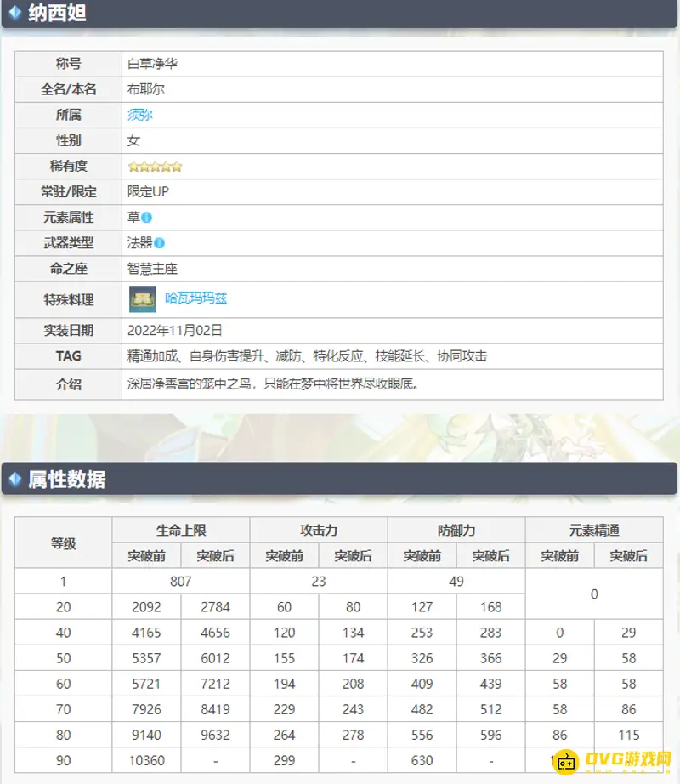Click the level 90 HP value 10360
Viewport: 680px width, 784px height.
tap(146, 760)
